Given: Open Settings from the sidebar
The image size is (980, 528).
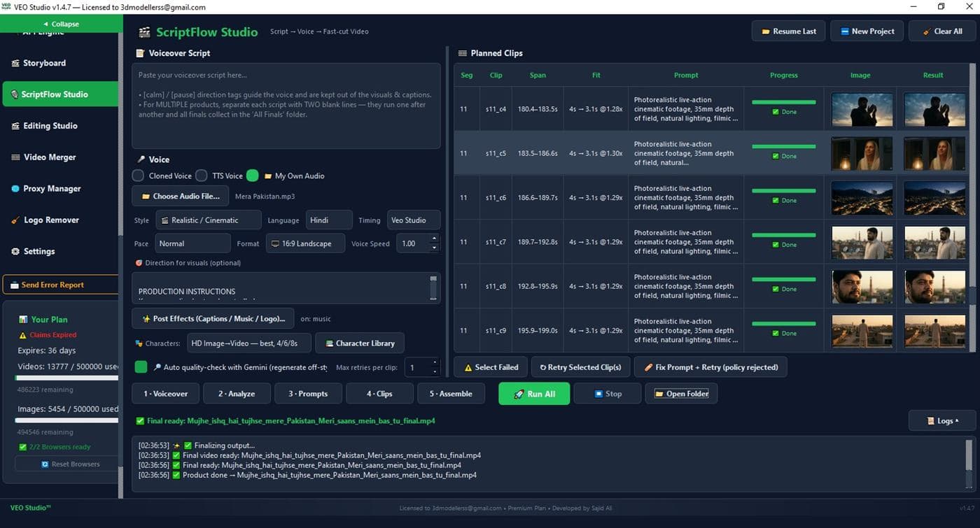Looking at the screenshot, I should (x=59, y=252).
